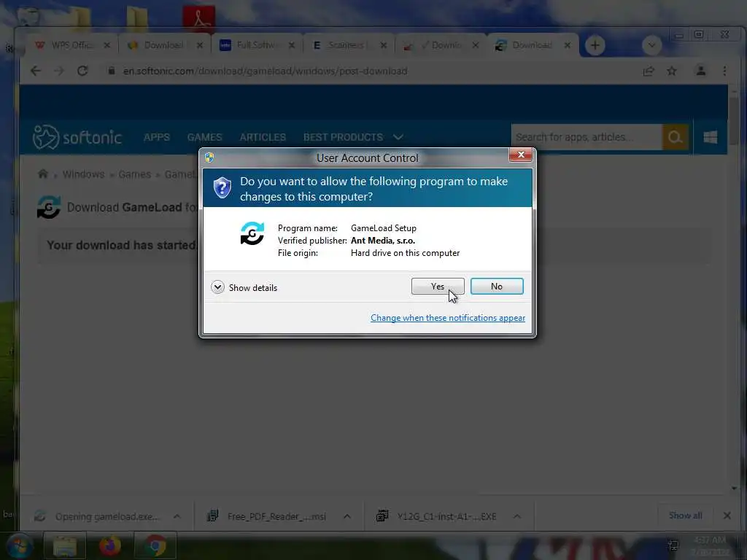Image resolution: width=747 pixels, height=560 pixels.
Task: Open GAMES in Softonic navigation
Action: click(204, 137)
